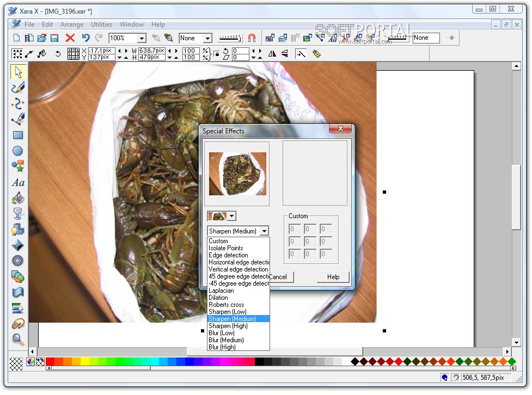This screenshot has width=532, height=395.
Task: Open the line width None dropdown
Action: pos(207,38)
